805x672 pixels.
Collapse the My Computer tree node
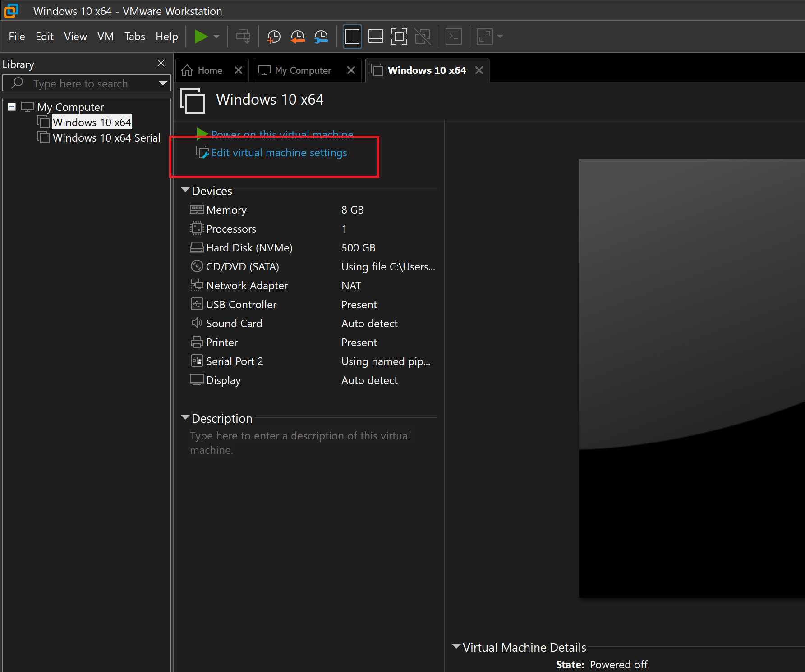tap(12, 107)
